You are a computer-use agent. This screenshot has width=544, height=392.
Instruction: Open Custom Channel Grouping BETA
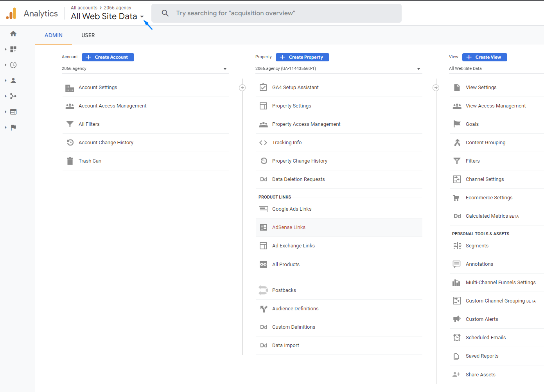pos(497,301)
